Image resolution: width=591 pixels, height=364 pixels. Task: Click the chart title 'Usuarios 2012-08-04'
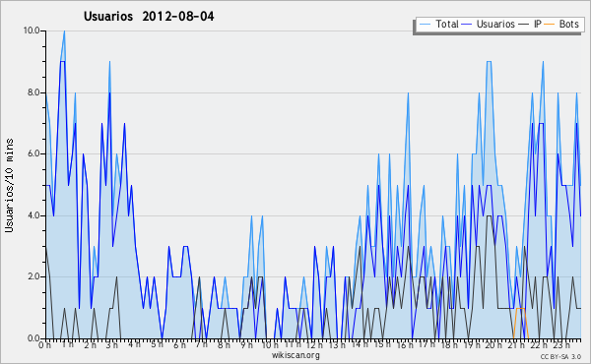tap(149, 17)
